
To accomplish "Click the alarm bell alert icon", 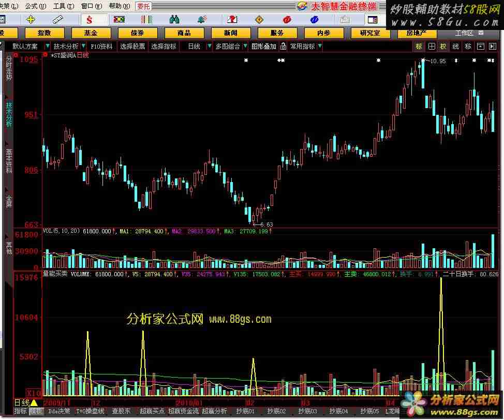I will [x=202, y=20].
